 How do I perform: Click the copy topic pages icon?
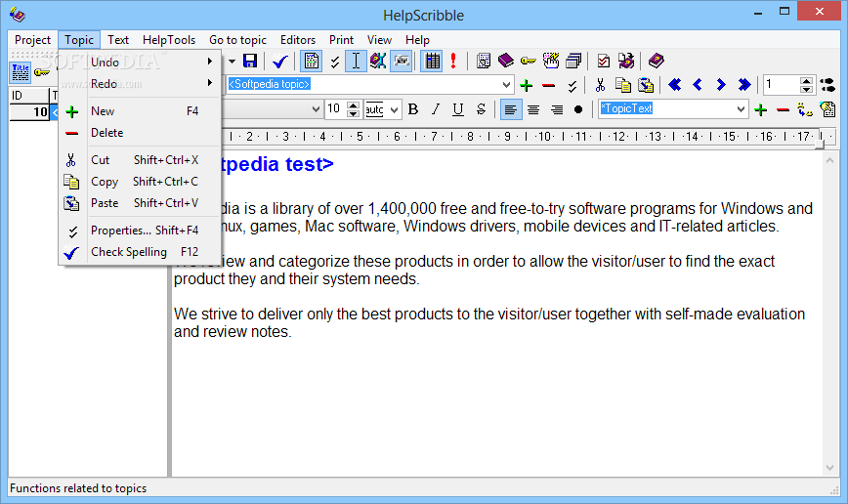click(x=623, y=85)
